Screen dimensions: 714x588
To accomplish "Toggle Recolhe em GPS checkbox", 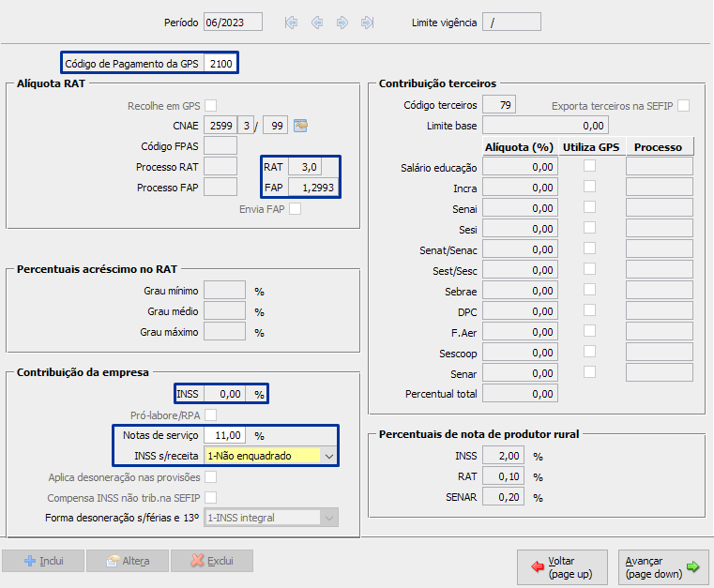I will pyautogui.click(x=211, y=105).
